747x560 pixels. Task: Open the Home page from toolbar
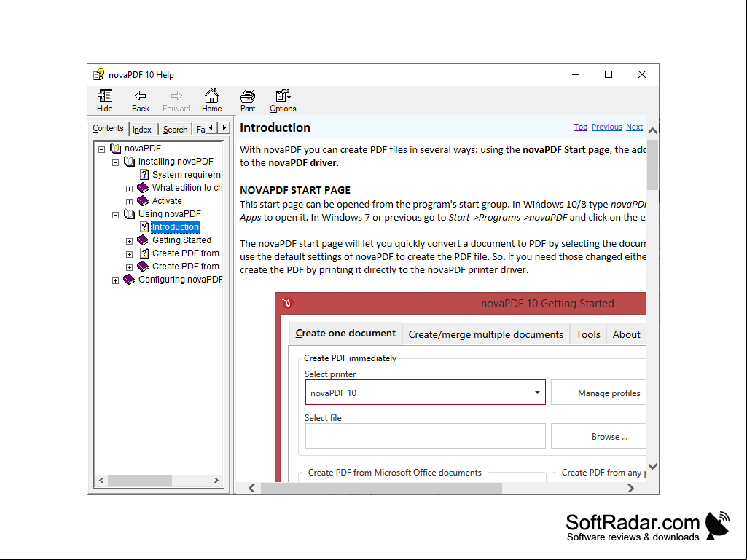click(211, 100)
